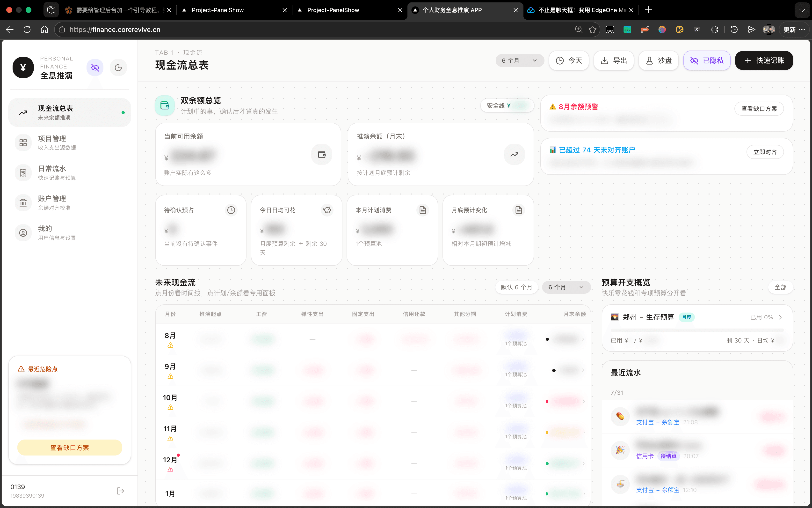This screenshot has height=508, width=812.
Task: Click the party icon in the 信用卡 transaction
Action: (x=620, y=450)
